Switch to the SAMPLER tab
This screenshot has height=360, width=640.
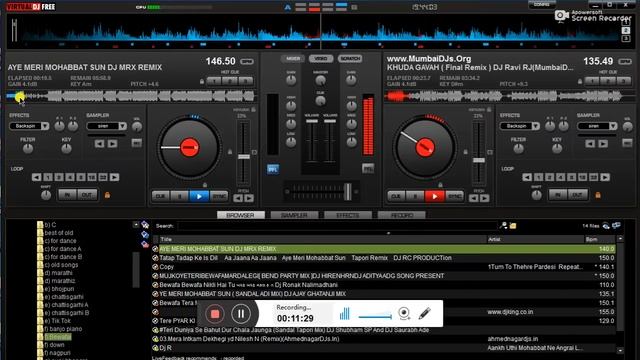tap(294, 215)
